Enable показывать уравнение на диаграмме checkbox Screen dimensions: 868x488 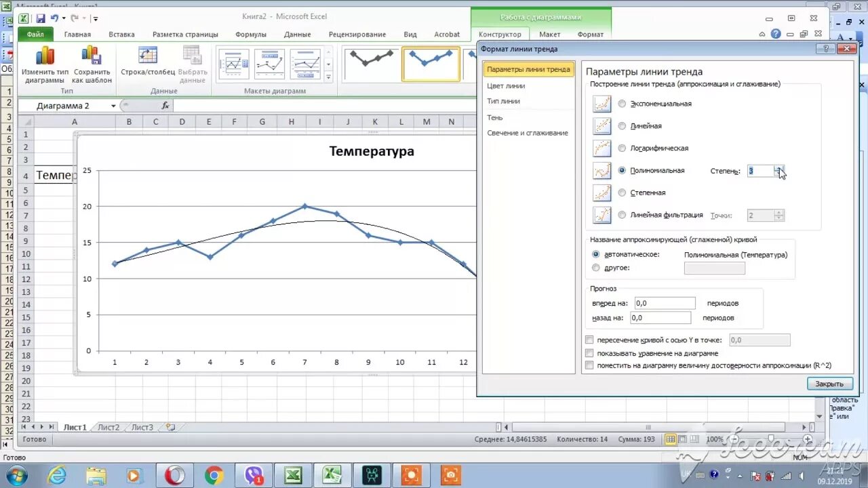tap(589, 353)
